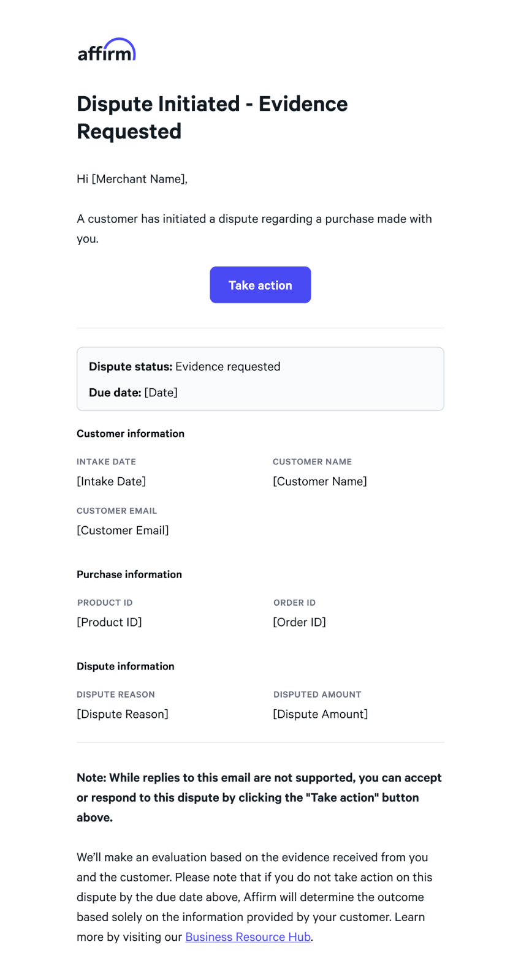
Task: Click the Purchase information heading
Action: (129, 575)
